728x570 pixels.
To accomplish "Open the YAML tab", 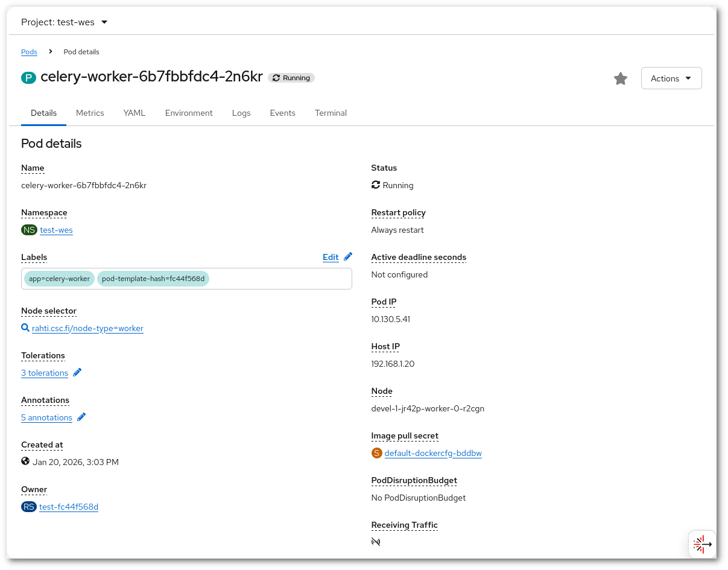I will click(135, 113).
